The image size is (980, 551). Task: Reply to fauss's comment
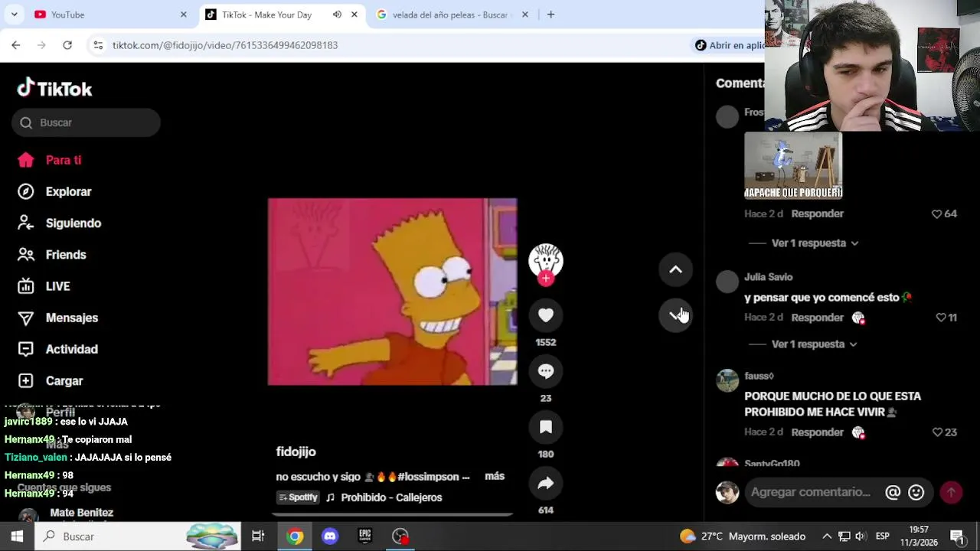pyautogui.click(x=817, y=432)
